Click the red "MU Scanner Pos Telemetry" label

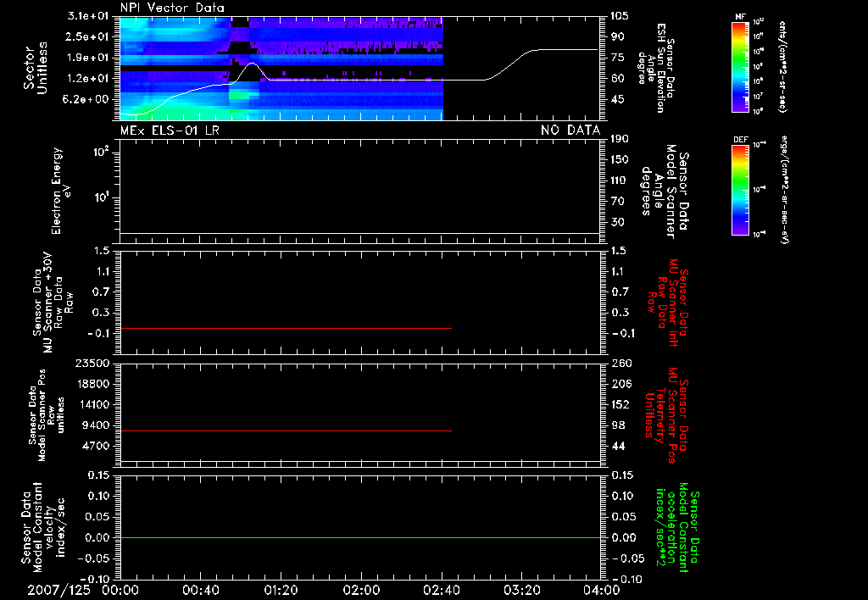[x=666, y=415]
